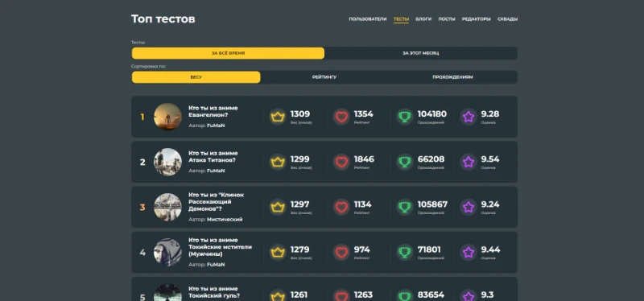Click the crown icon next to 1309

278,117
